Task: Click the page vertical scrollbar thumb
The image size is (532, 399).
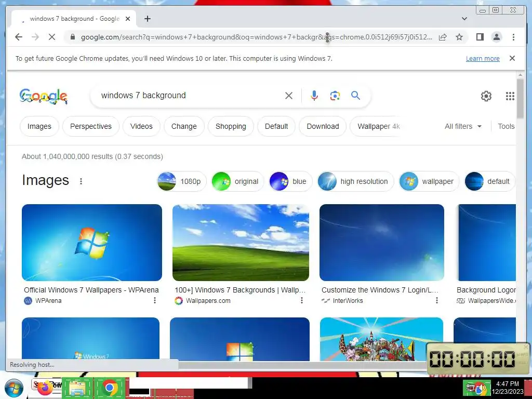Action: (x=520, y=98)
